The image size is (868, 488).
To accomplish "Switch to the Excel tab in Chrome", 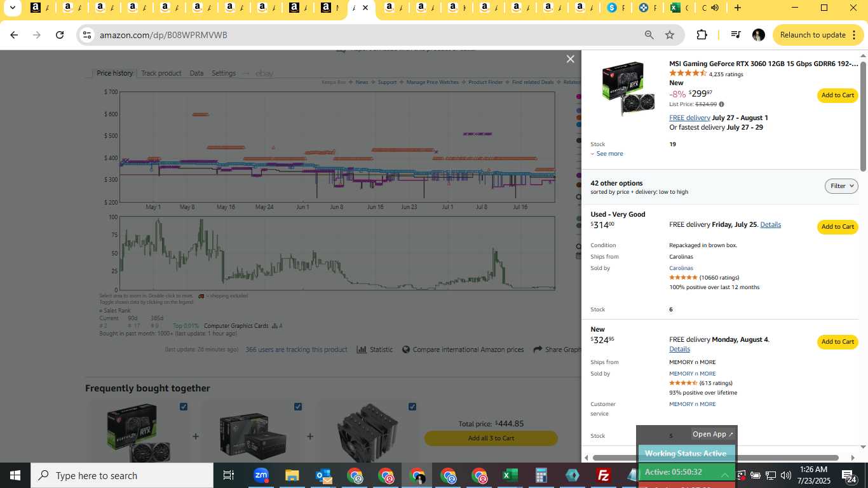I will 679,8.
